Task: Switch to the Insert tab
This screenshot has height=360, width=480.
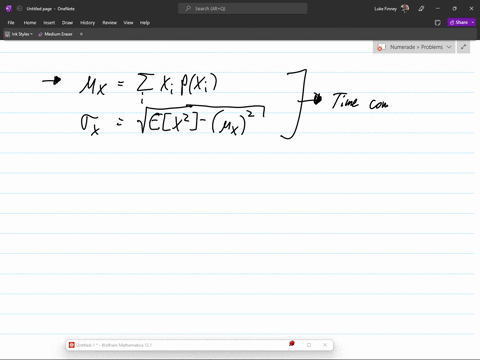Action: [49, 23]
